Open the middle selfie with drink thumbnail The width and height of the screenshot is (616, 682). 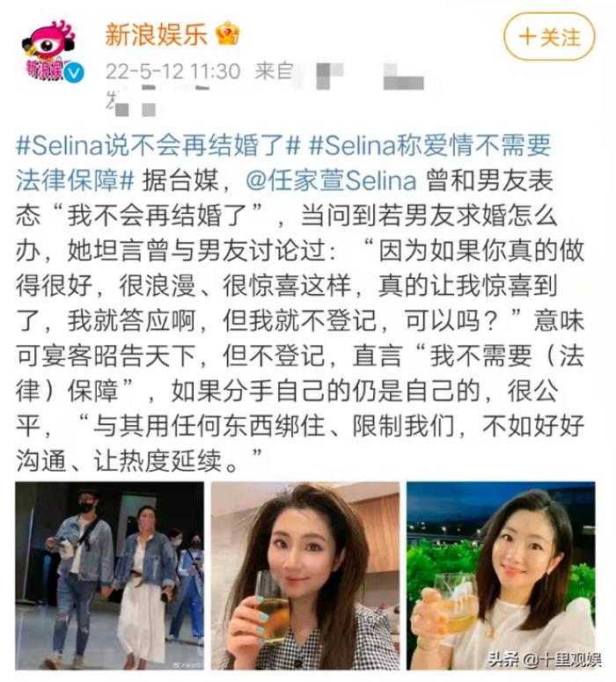pyautogui.click(x=305, y=576)
